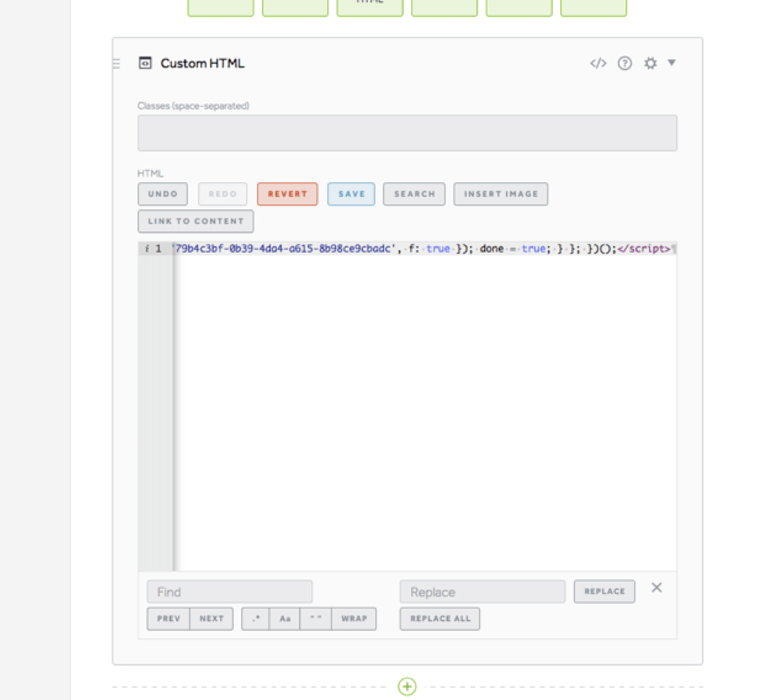Save the HTML code changes
Viewport: 778px width, 700px height.
coord(351,194)
